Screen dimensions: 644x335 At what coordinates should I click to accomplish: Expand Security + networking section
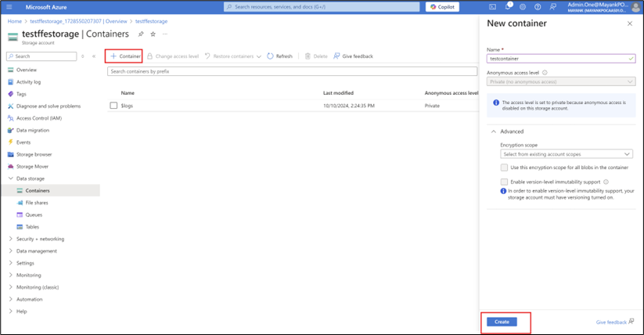[x=11, y=239]
